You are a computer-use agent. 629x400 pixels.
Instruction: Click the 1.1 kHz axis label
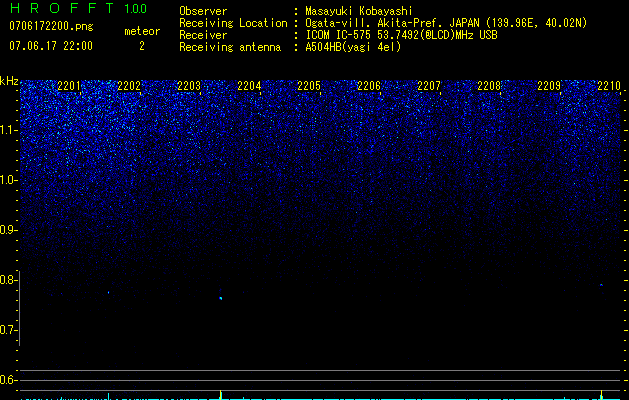coord(8,130)
